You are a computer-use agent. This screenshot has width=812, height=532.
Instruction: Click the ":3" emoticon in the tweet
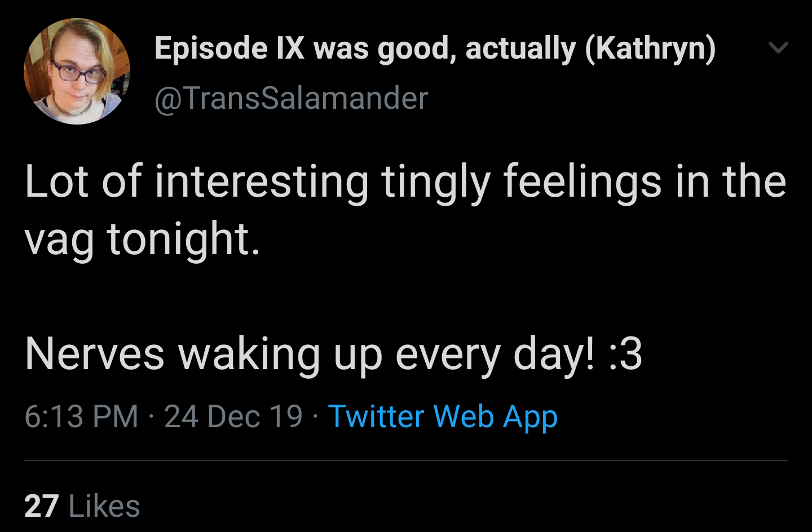(625, 354)
